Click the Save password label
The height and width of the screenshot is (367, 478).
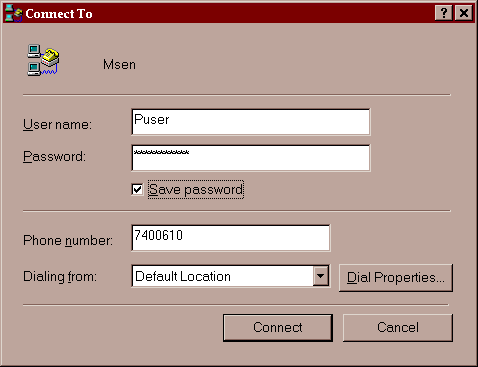click(x=196, y=190)
